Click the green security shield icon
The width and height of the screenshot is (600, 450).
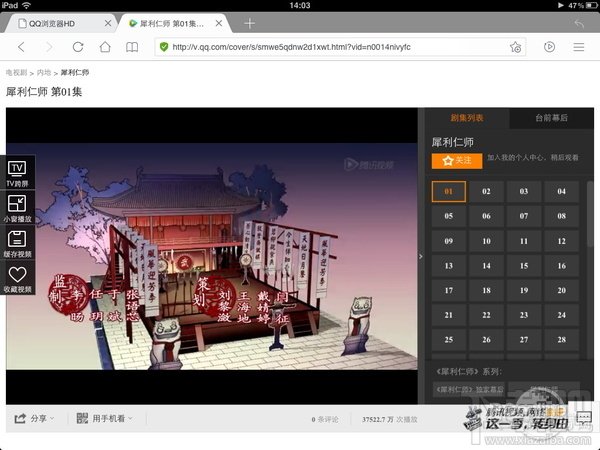[164, 47]
